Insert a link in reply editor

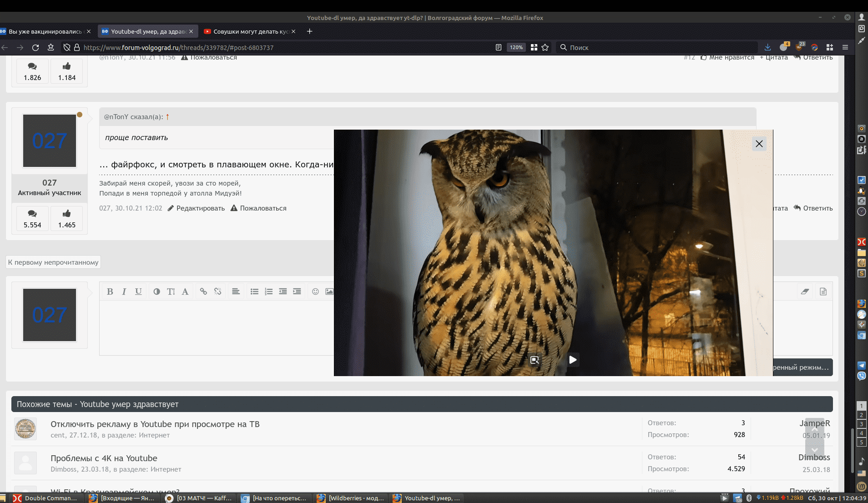pos(203,292)
